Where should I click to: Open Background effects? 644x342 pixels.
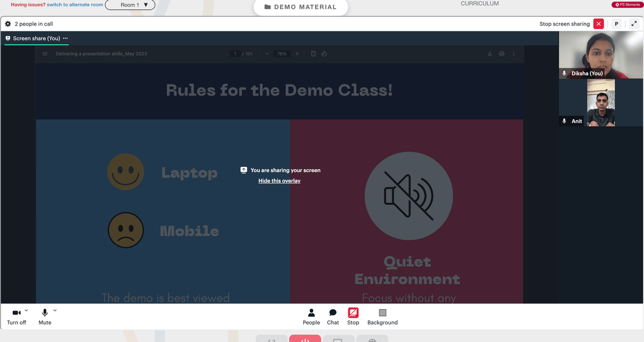(383, 316)
